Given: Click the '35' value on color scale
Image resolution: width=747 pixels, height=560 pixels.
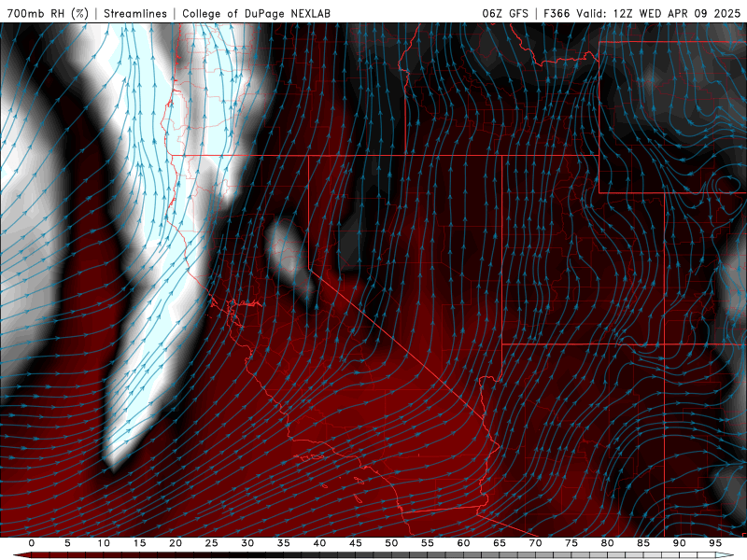Looking at the screenshot, I should (x=284, y=543).
